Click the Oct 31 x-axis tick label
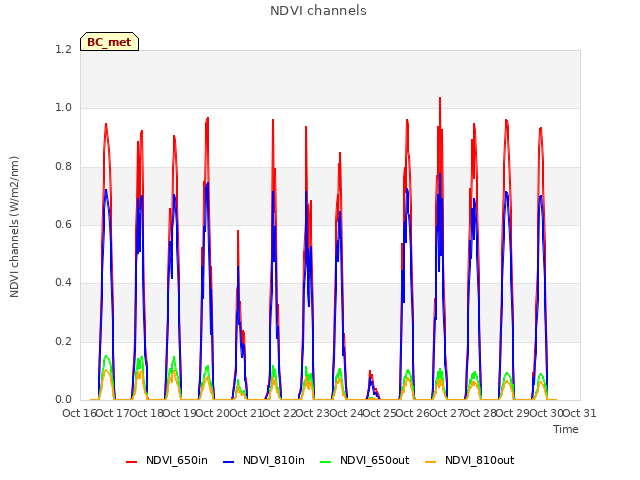The image size is (640, 480). pyautogui.click(x=580, y=413)
